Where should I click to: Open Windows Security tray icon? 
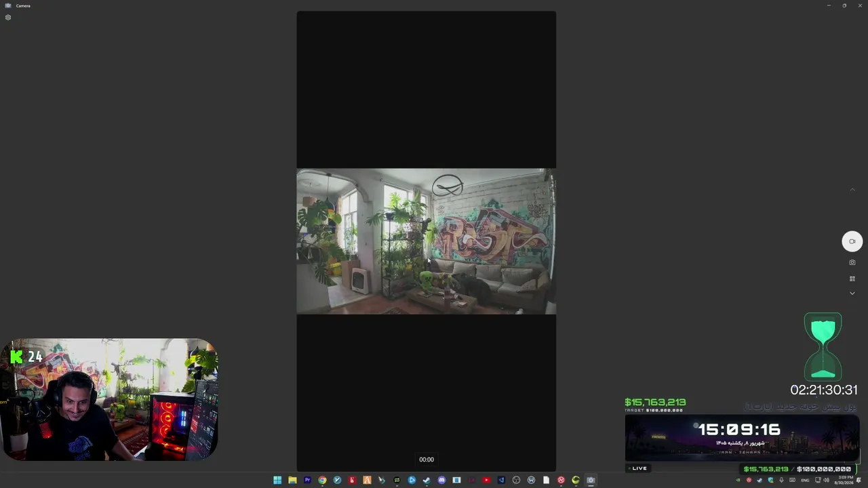(770, 481)
